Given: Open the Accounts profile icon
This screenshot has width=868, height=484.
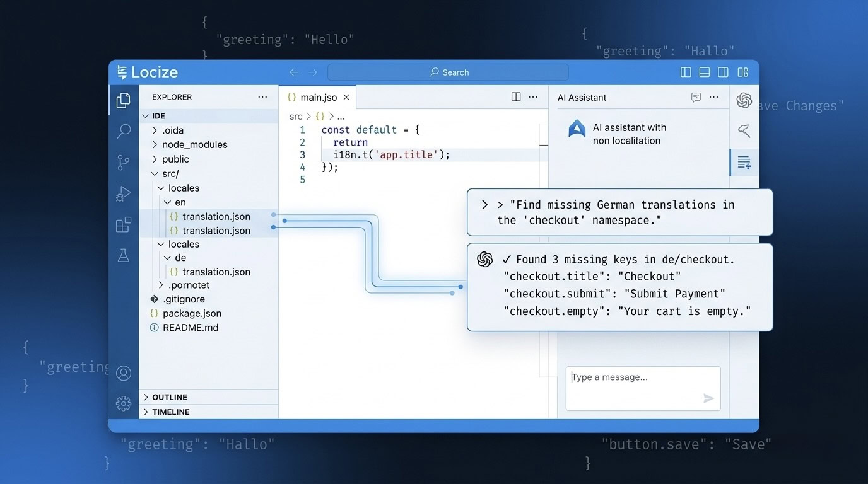Looking at the screenshot, I should 124,373.
